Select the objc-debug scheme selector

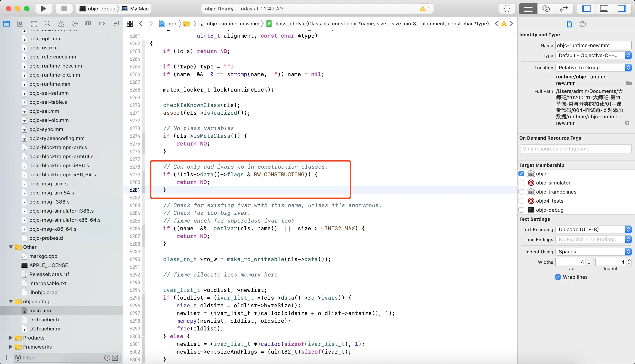tap(101, 9)
